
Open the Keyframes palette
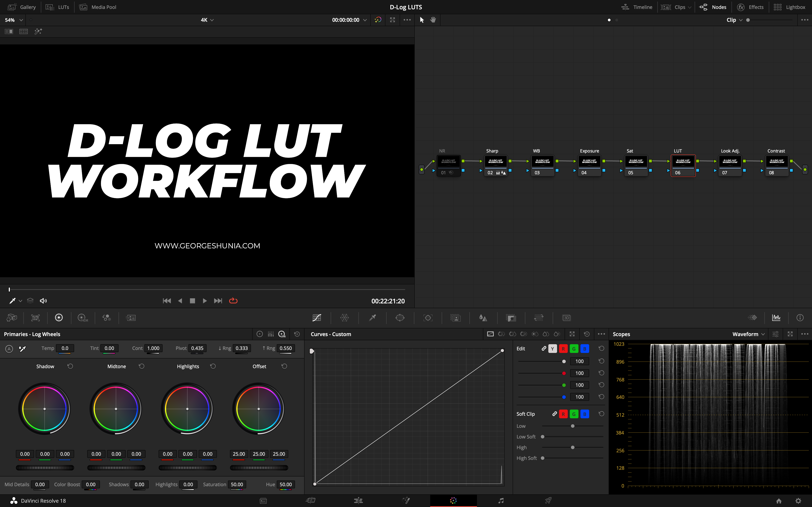click(x=753, y=317)
